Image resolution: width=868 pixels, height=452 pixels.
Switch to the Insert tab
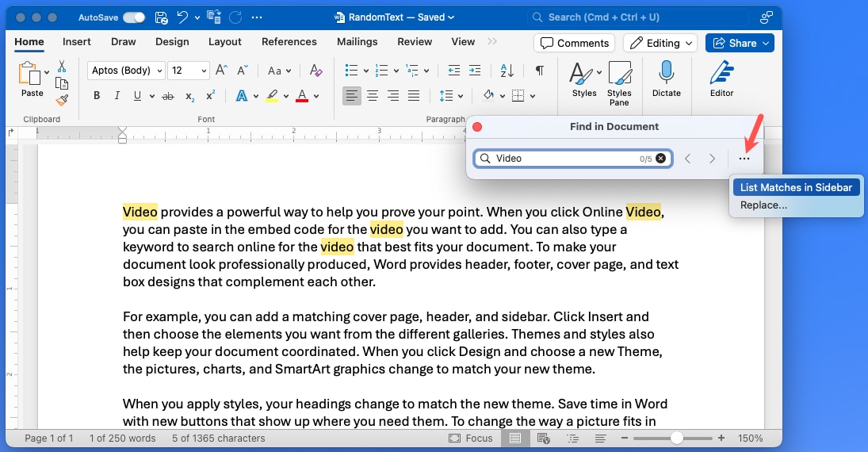click(x=77, y=41)
